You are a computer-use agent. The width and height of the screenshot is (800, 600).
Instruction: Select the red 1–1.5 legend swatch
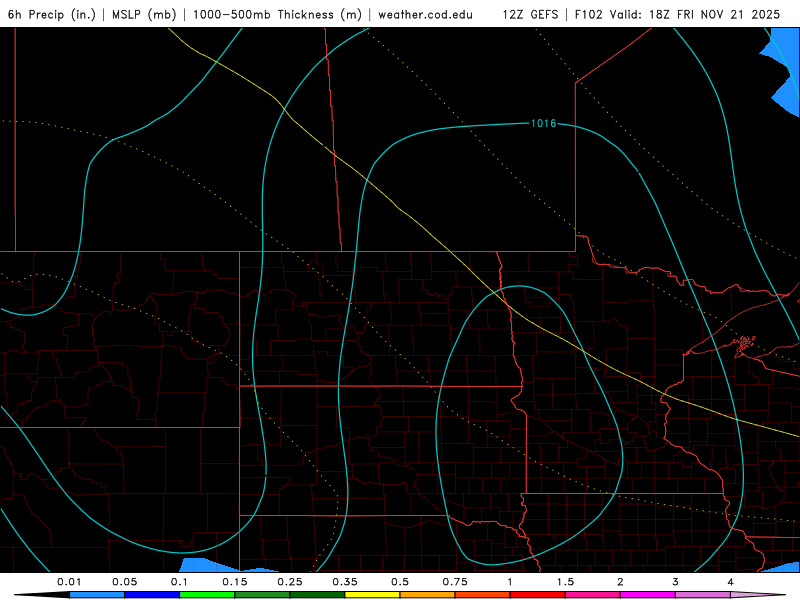(x=538, y=595)
